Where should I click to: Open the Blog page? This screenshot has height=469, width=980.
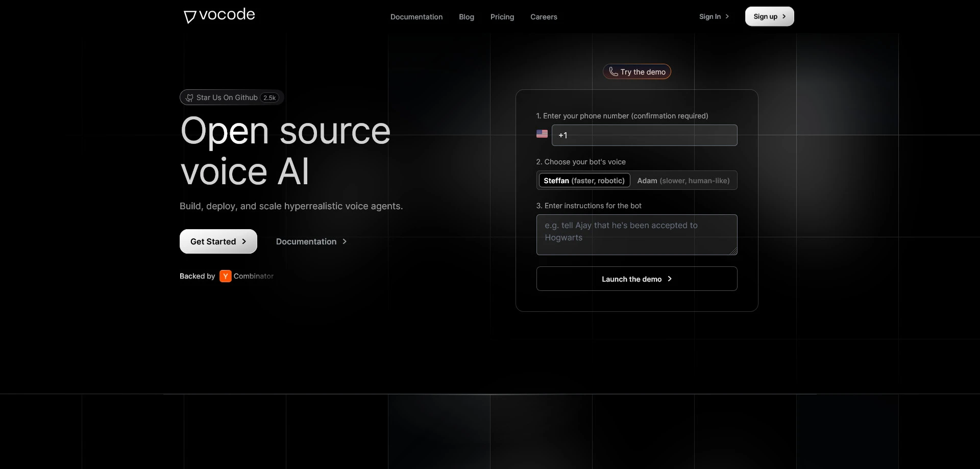pos(467,17)
